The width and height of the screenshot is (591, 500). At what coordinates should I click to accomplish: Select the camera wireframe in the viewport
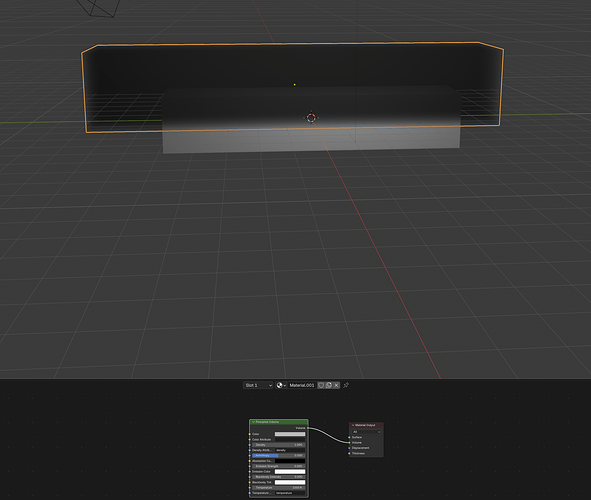click(99, 8)
